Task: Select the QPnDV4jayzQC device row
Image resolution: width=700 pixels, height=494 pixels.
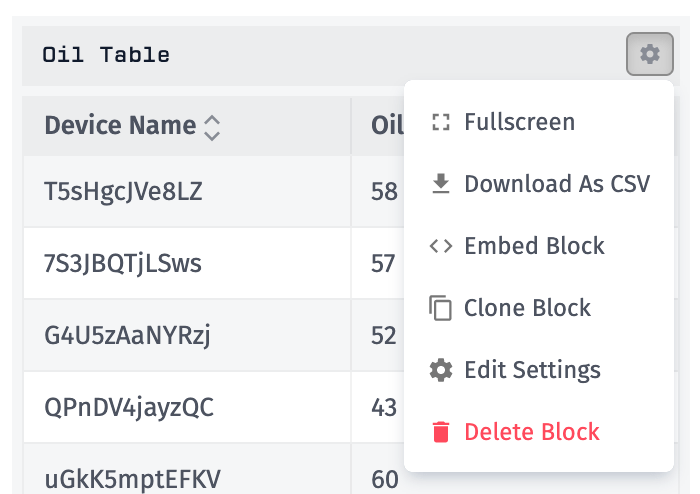Action: pyautogui.click(x=128, y=408)
